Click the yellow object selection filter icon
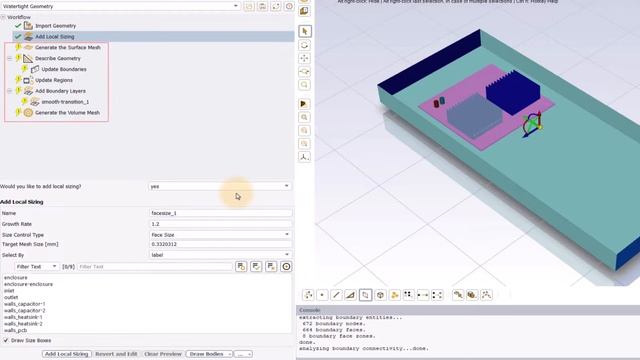 coord(394,295)
